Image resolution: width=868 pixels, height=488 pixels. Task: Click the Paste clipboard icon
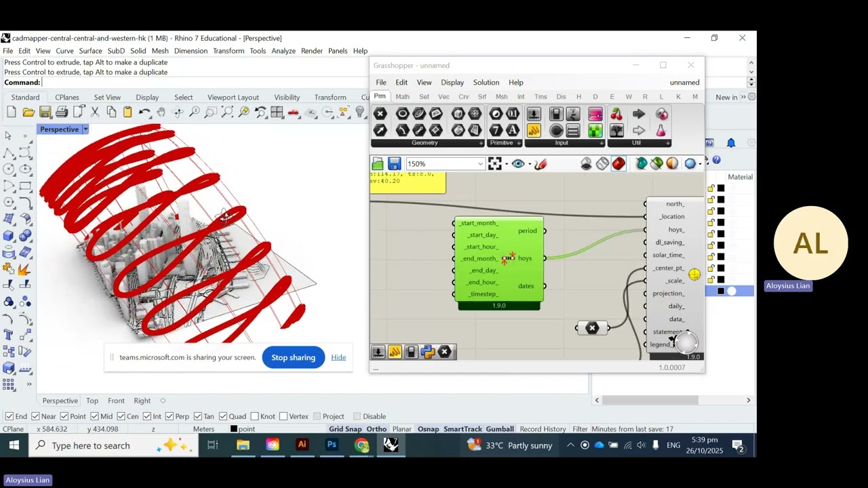tap(127, 113)
